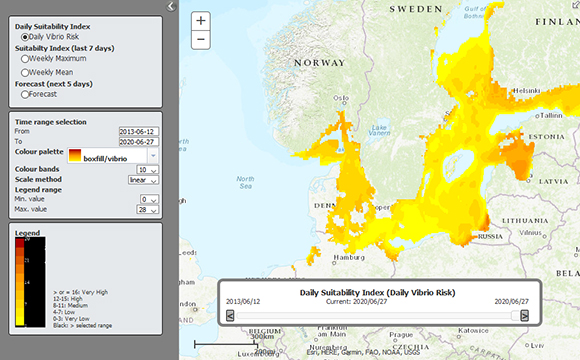Click the expand icon at top right
The width and height of the screenshot is (580, 360).
(576, 4)
